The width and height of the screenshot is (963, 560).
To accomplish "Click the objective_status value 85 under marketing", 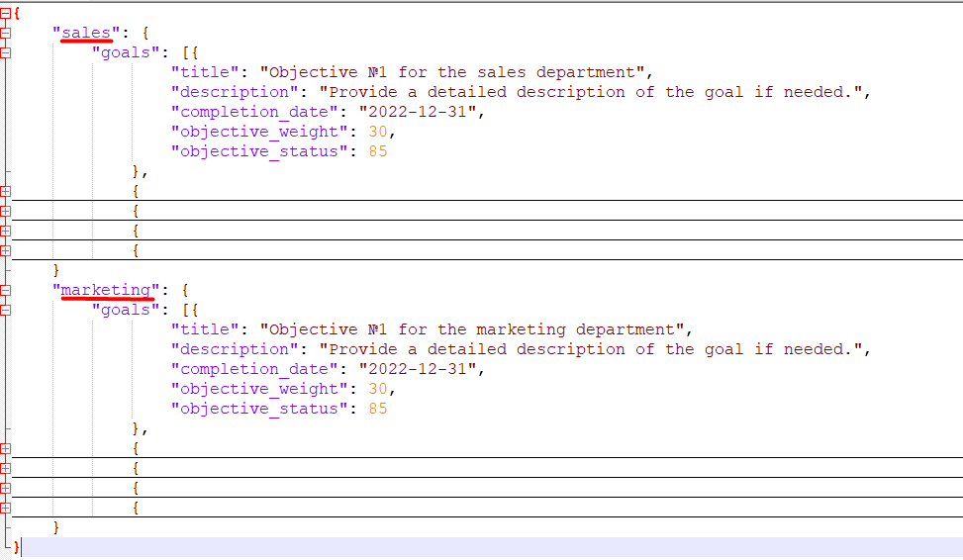I will tap(378, 409).
